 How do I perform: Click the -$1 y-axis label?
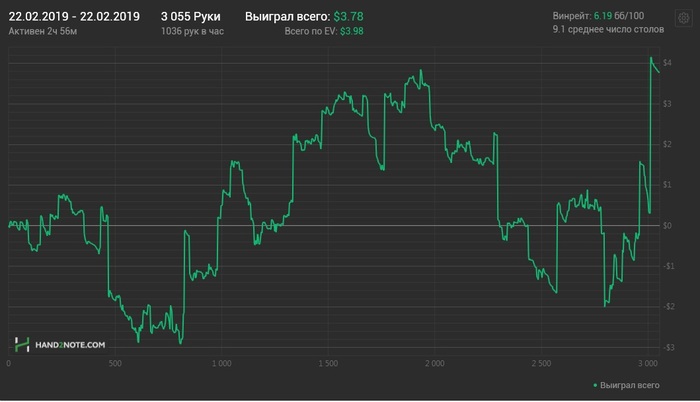(668, 266)
